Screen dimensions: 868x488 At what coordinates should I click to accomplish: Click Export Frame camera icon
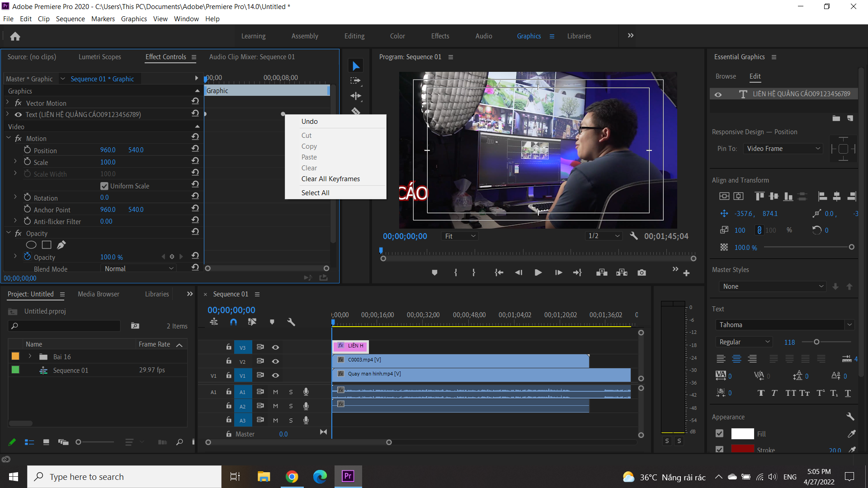click(x=642, y=272)
